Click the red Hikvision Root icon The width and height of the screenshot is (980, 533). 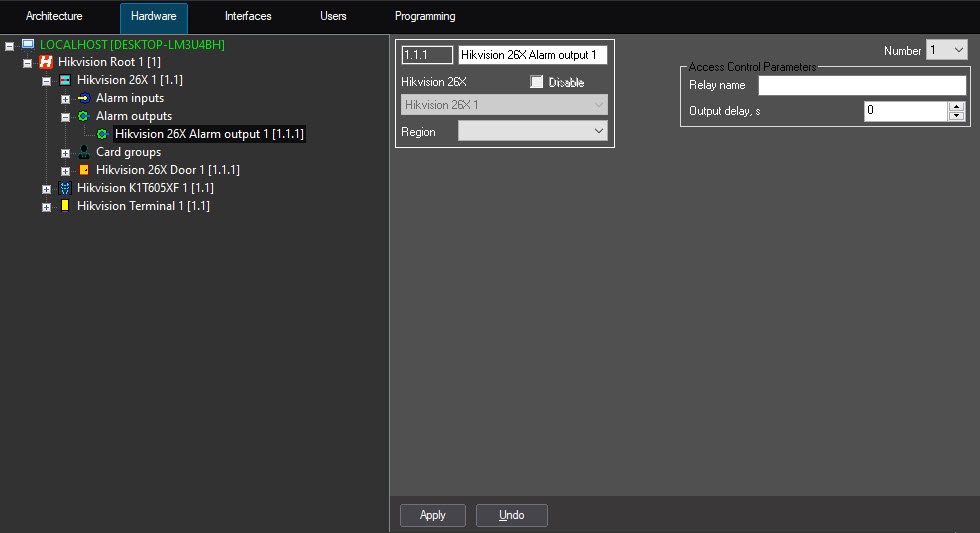point(46,62)
